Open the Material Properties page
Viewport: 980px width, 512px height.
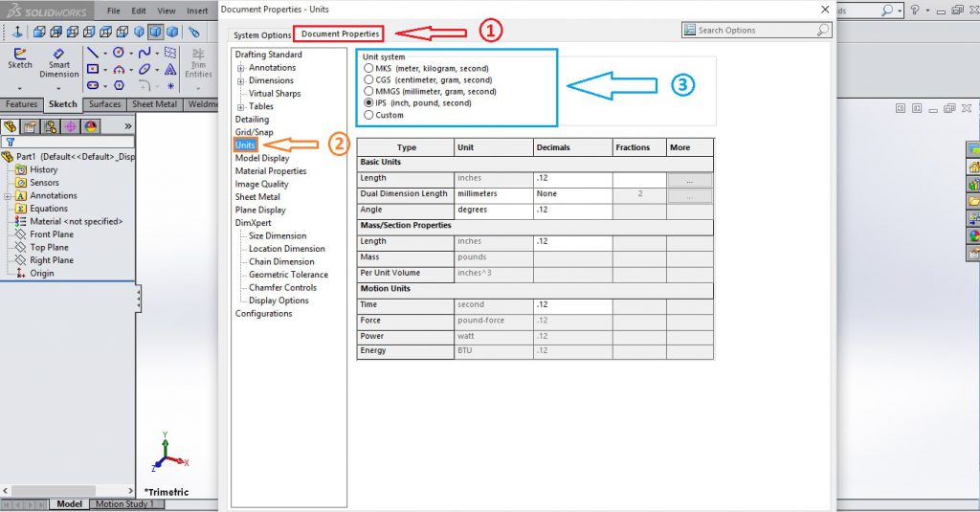pyautogui.click(x=271, y=170)
